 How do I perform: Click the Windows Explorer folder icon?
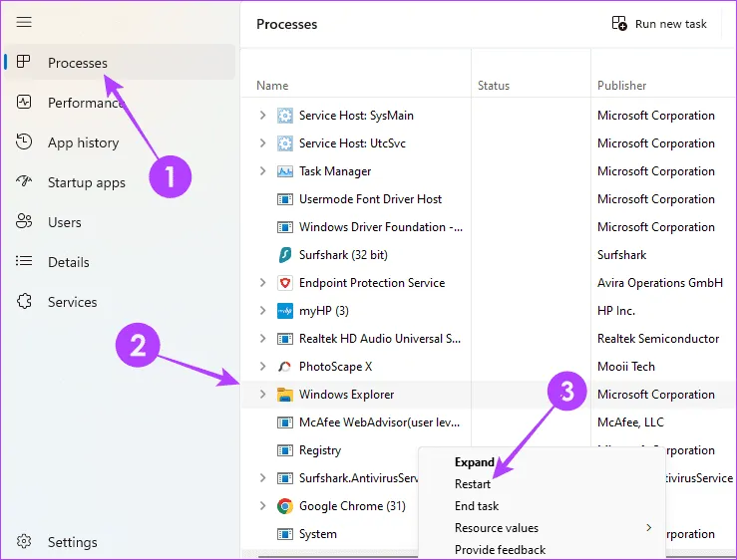click(x=285, y=395)
